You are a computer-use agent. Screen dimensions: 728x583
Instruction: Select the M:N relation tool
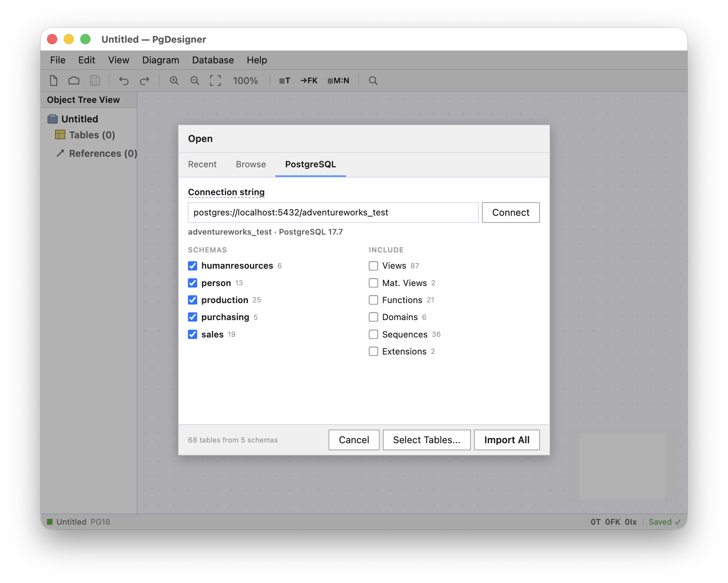[338, 80]
